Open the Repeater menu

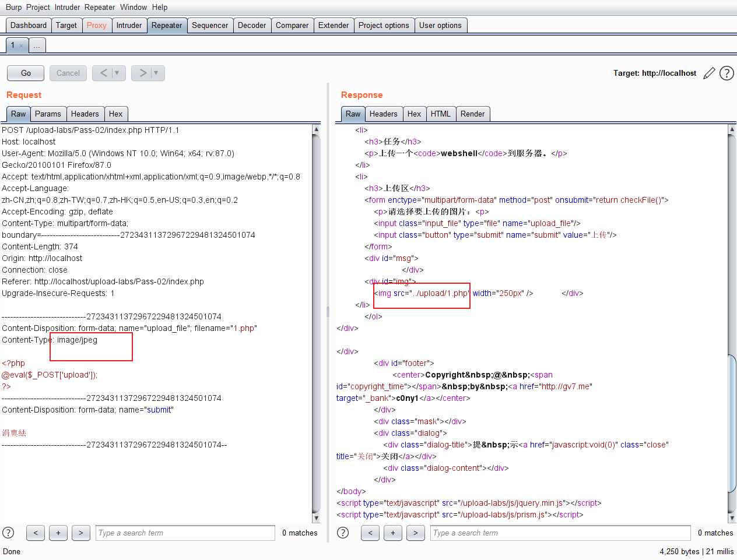(x=100, y=7)
